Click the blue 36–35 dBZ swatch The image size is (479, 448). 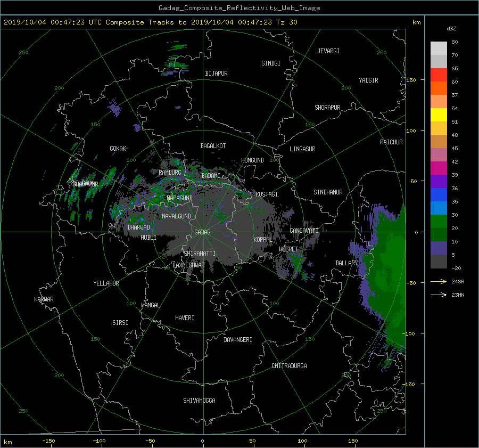pyautogui.click(x=439, y=194)
